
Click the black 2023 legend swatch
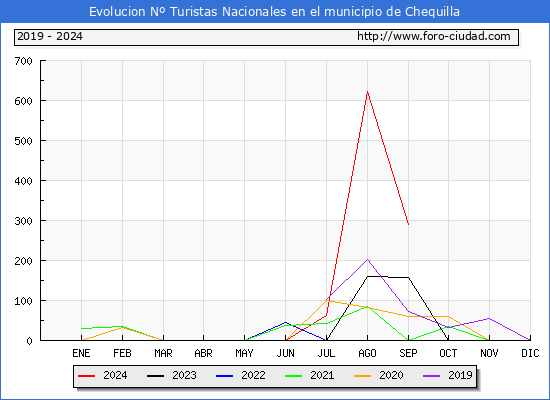coord(155,376)
